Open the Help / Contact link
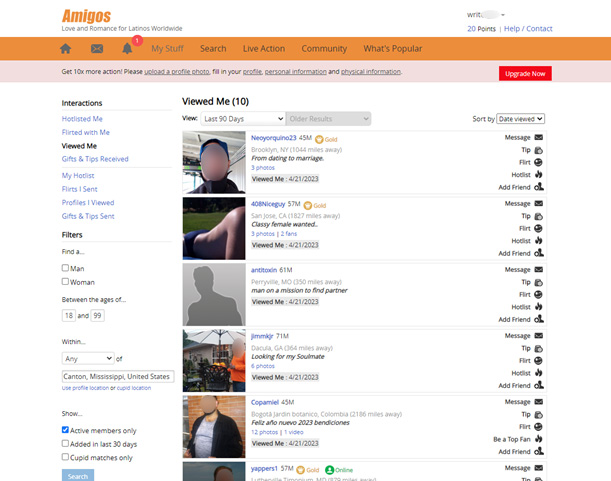Image resolution: width=611 pixels, height=481 pixels. [x=528, y=28]
